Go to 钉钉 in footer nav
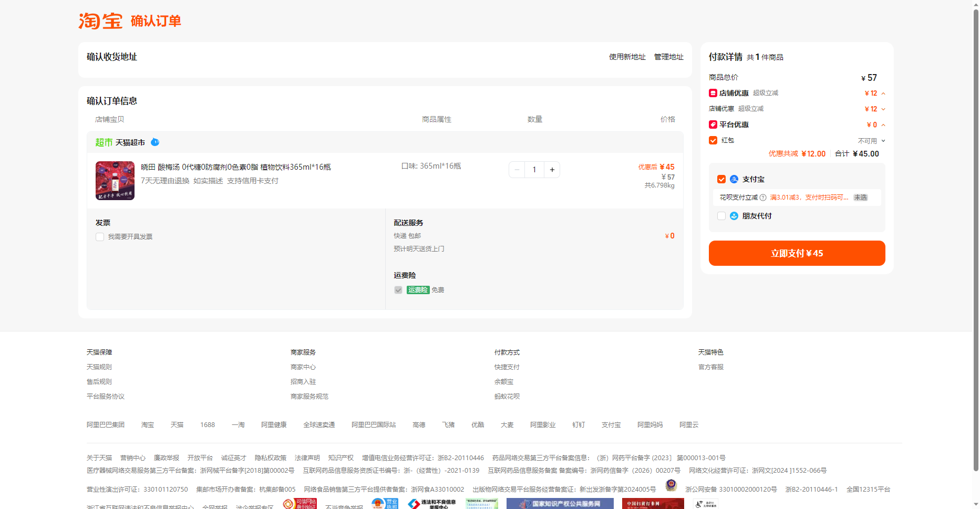This screenshot has height=509, width=980. [579, 425]
